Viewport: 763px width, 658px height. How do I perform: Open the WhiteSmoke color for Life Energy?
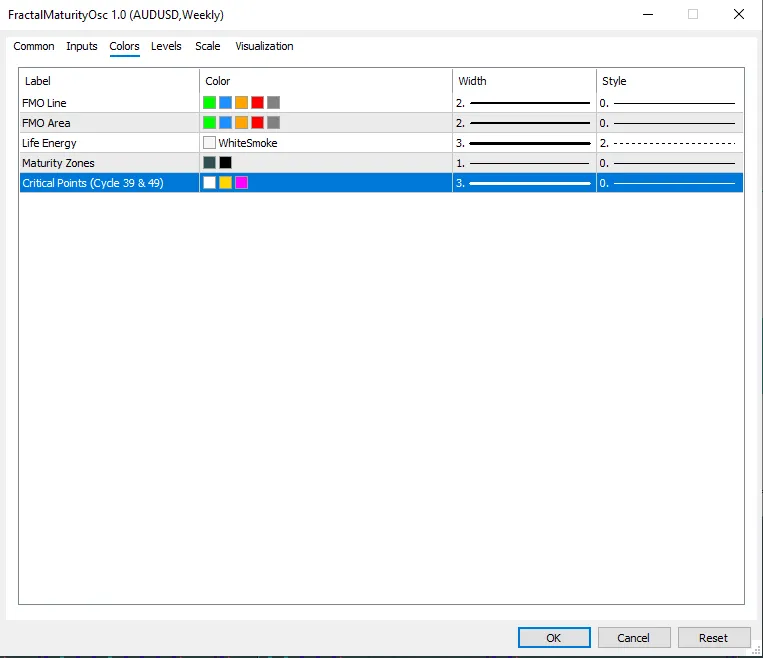click(x=240, y=143)
